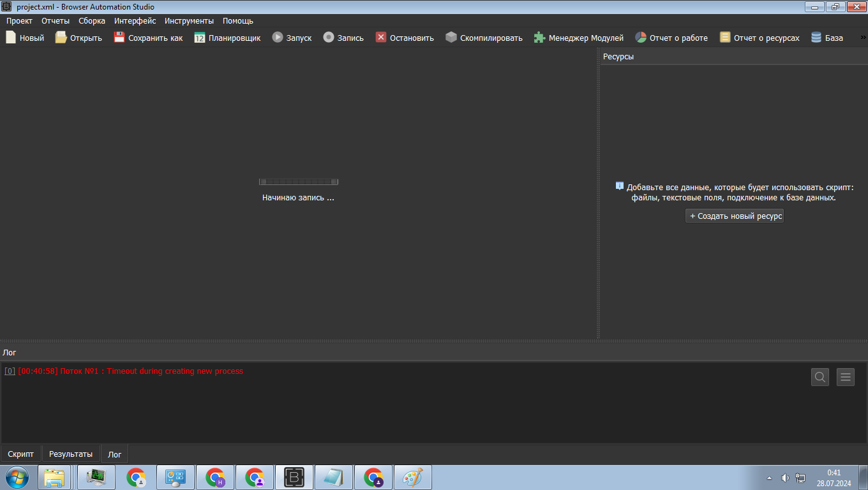Click the Сохранить как floppy disk icon

click(x=119, y=38)
